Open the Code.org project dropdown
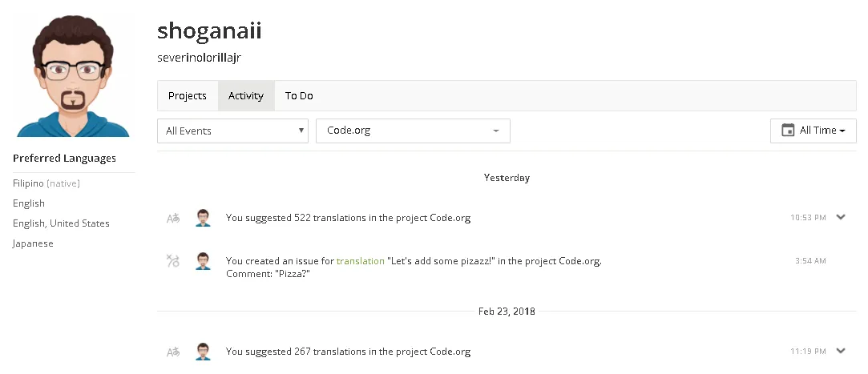 [413, 131]
